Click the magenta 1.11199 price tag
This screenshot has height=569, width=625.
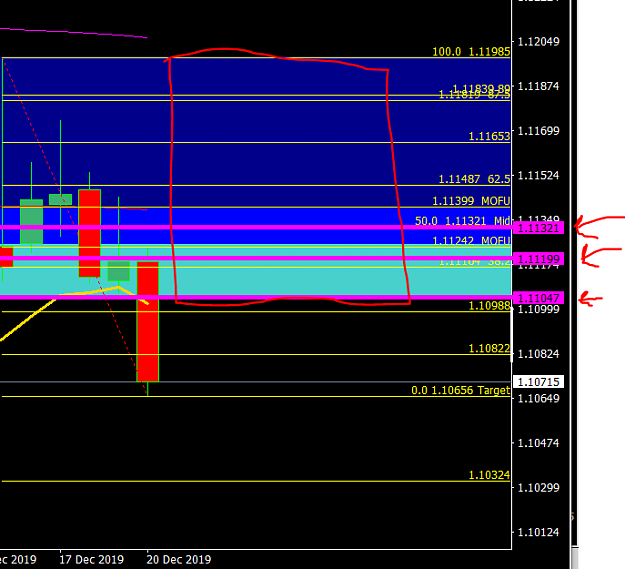click(539, 259)
